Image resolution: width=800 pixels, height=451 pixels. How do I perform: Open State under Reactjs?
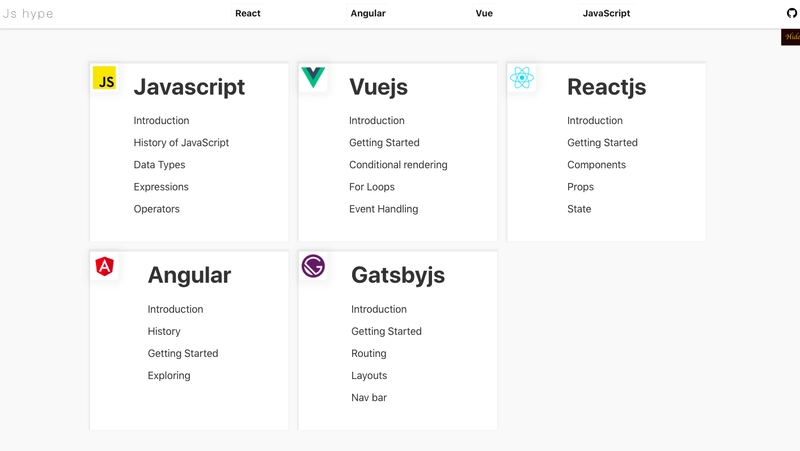pyautogui.click(x=579, y=209)
